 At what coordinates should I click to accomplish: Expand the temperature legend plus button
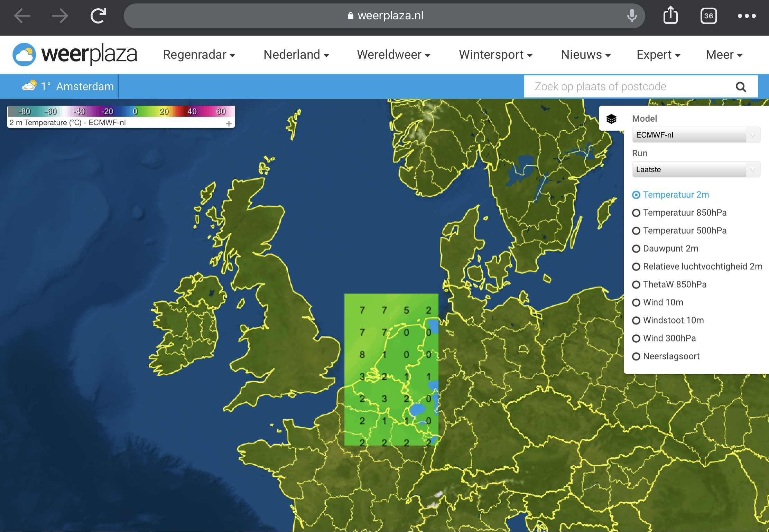click(x=229, y=123)
